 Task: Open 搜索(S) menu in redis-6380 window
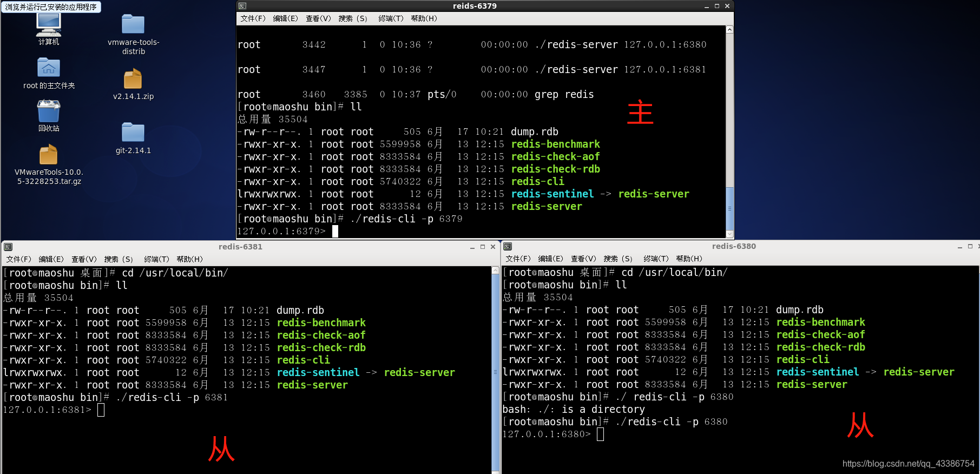(x=618, y=259)
